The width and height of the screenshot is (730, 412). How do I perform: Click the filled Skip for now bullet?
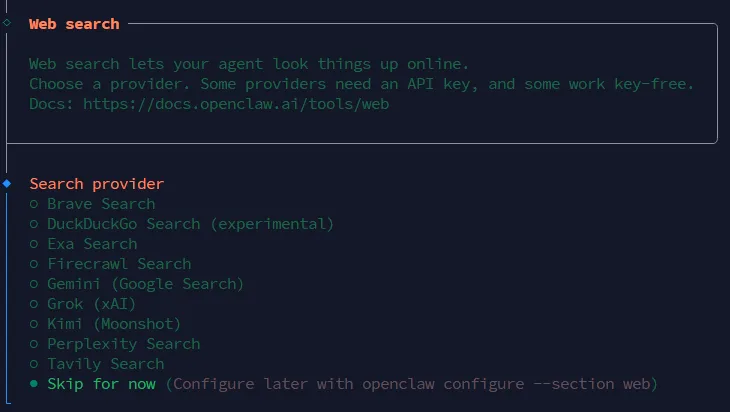tap(34, 384)
